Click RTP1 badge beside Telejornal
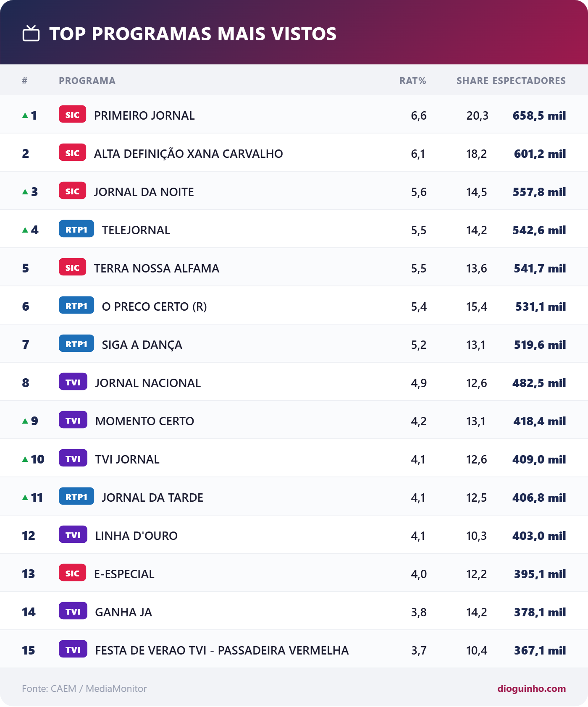Image resolution: width=588 pixels, height=707 pixels. (x=76, y=229)
